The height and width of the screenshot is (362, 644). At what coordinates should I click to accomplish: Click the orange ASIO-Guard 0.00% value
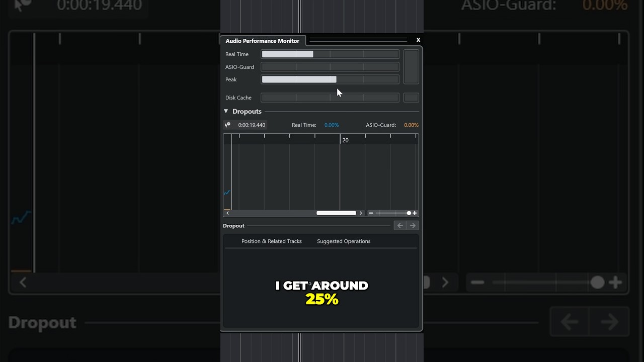[411, 125]
